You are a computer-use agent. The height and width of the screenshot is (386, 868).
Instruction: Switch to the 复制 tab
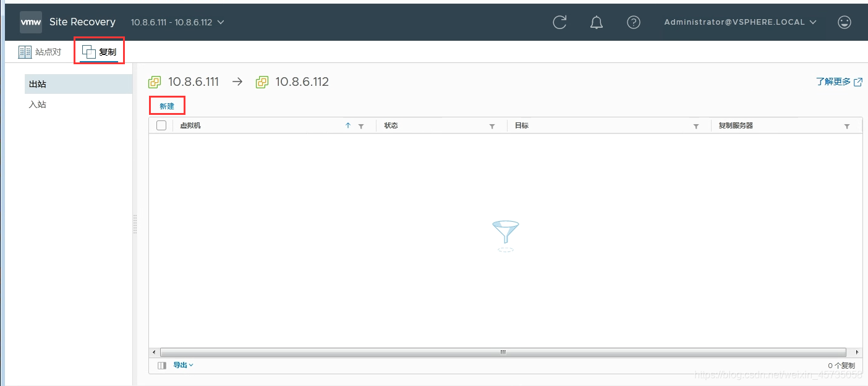pyautogui.click(x=100, y=52)
